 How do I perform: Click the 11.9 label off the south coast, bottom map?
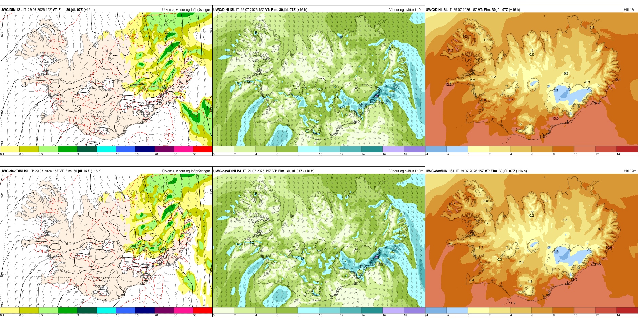click(x=512, y=303)
